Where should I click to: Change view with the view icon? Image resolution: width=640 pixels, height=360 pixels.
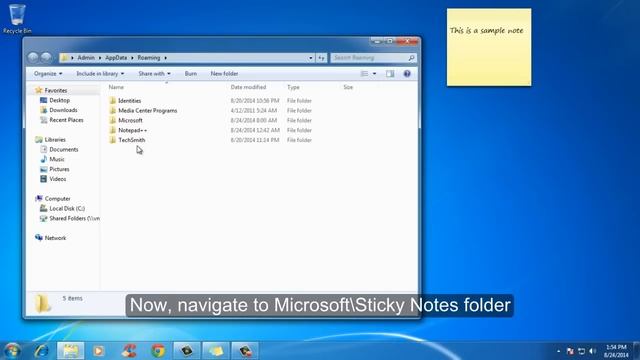[x=364, y=74]
